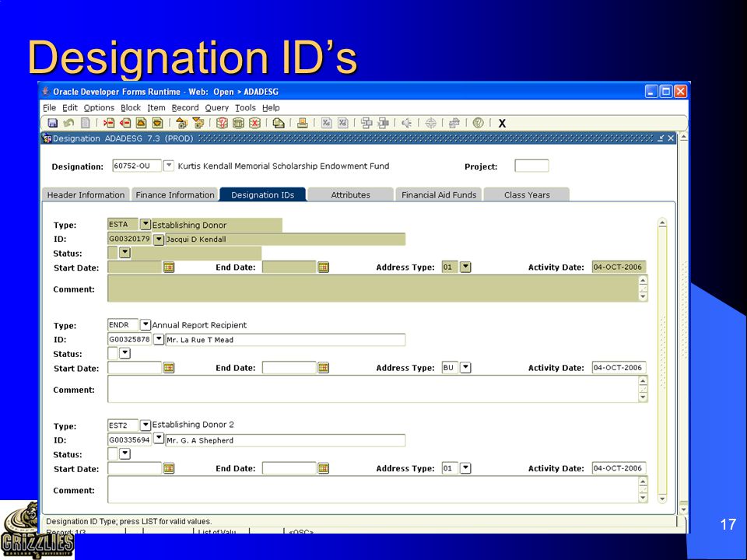Click the black X Exit icon in toolbar
The height and width of the screenshot is (560, 747).
click(502, 124)
